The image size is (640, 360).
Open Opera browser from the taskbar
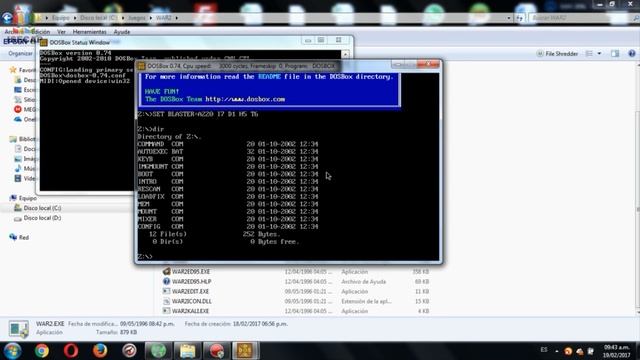[71, 351]
